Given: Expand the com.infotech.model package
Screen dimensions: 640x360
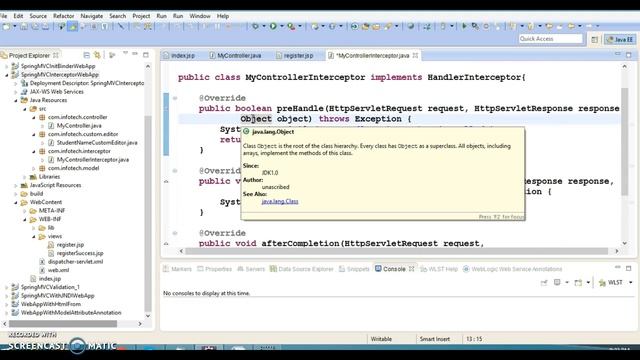Looking at the screenshot, I should (34, 168).
